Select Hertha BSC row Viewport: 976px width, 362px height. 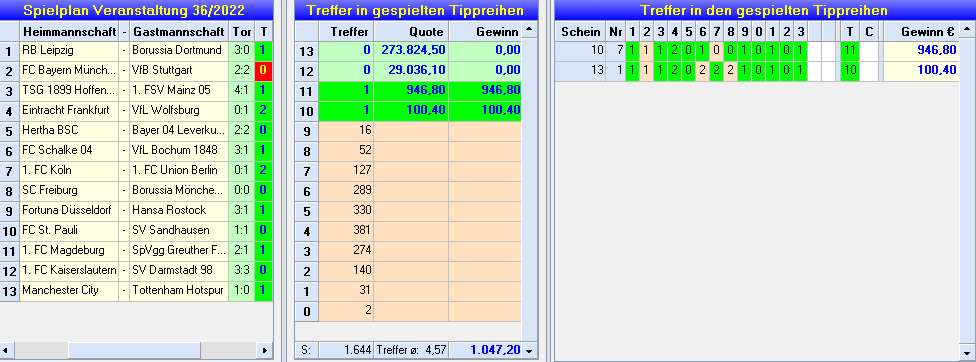tap(136, 131)
